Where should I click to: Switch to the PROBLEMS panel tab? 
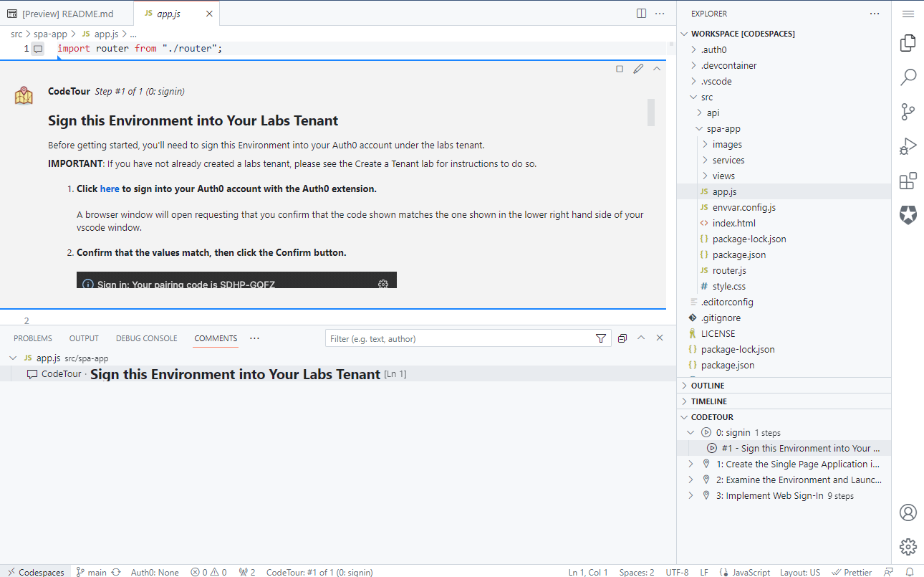(x=33, y=338)
